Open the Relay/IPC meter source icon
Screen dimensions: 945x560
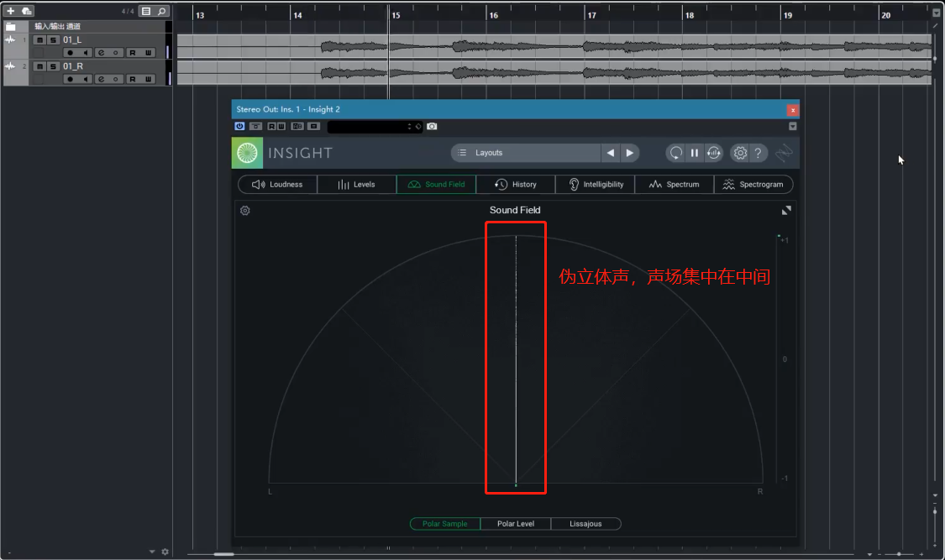pyautogui.click(x=713, y=153)
